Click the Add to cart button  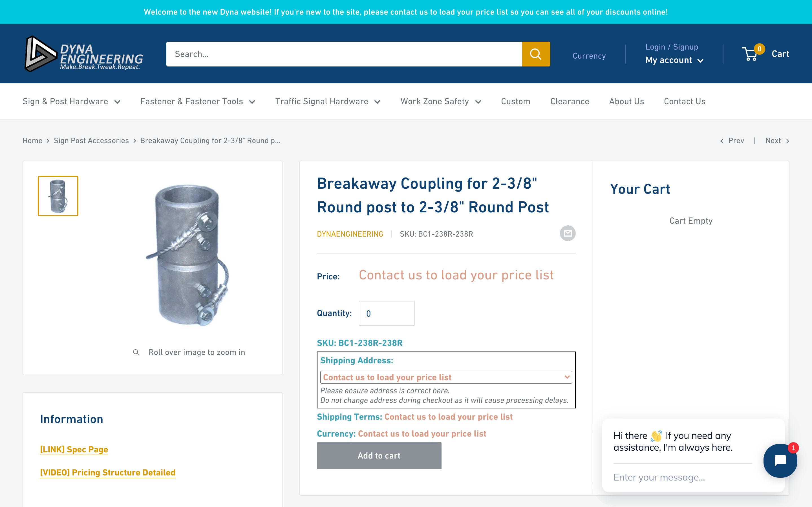point(379,455)
